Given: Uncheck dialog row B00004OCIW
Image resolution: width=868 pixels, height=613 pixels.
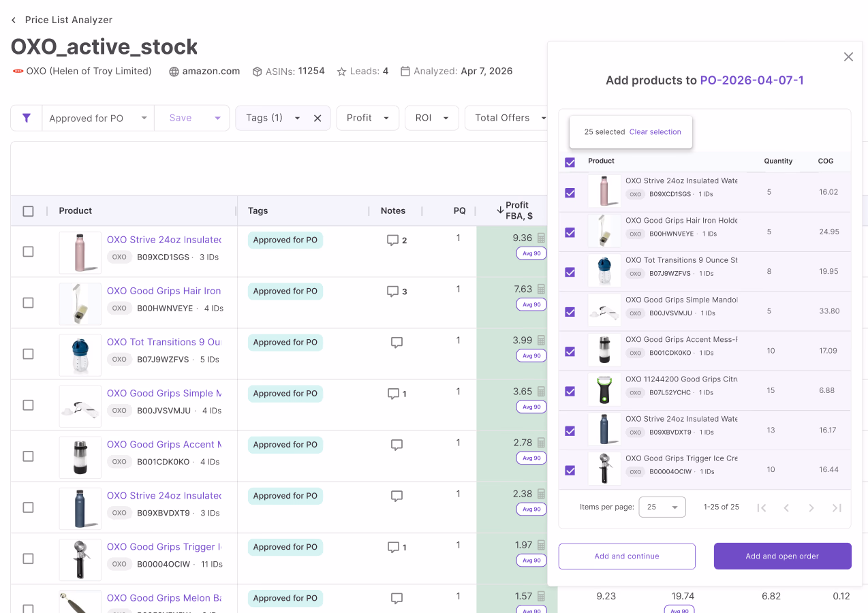Looking at the screenshot, I should point(570,470).
